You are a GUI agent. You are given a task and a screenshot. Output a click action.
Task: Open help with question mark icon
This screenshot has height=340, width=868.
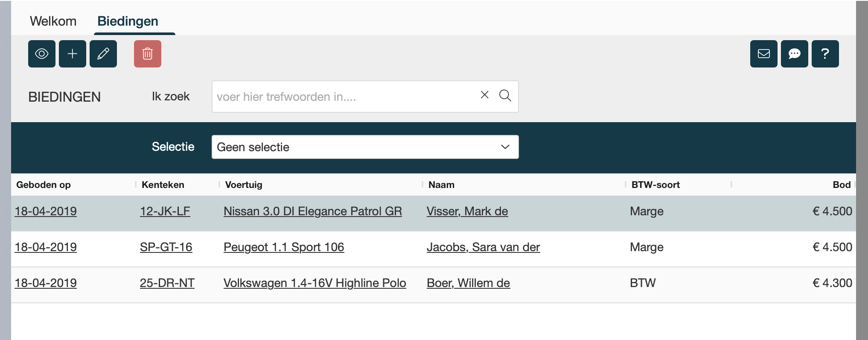coord(825,54)
